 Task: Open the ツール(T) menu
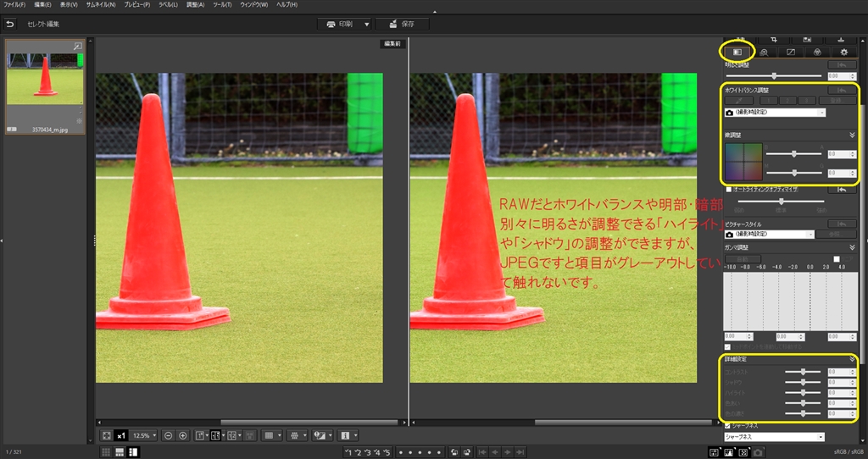click(x=224, y=5)
